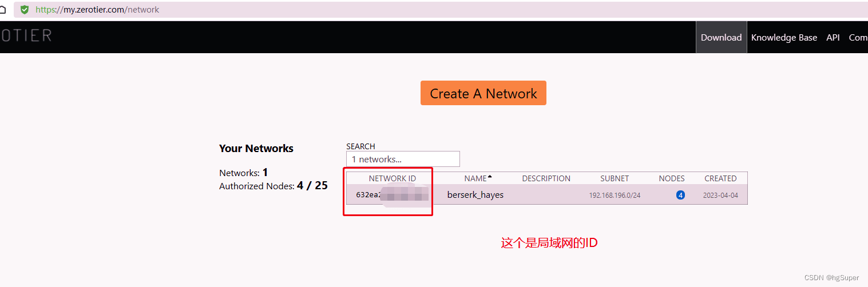The width and height of the screenshot is (868, 287).
Task: Click the ZeroTier logo
Action: click(26, 35)
